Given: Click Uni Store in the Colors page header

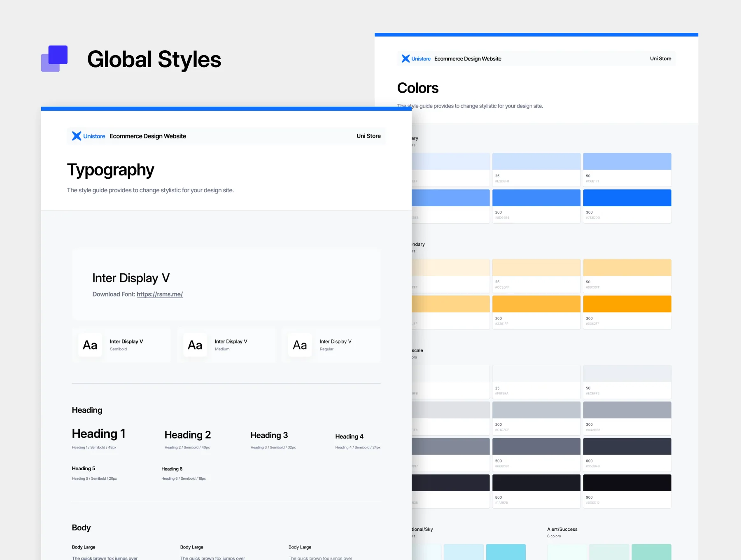Looking at the screenshot, I should click(660, 58).
